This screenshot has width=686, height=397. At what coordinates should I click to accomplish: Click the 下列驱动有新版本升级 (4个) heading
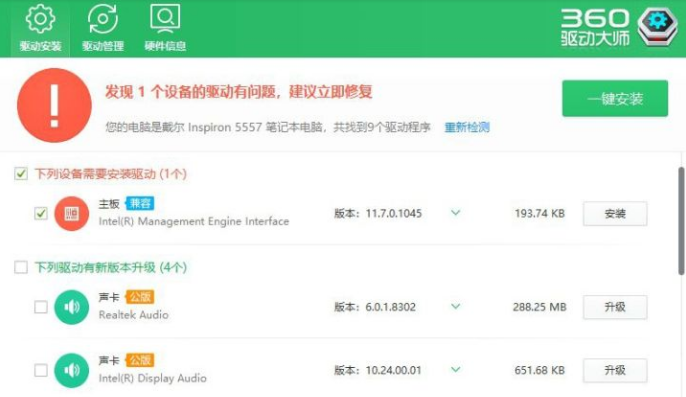(111, 267)
